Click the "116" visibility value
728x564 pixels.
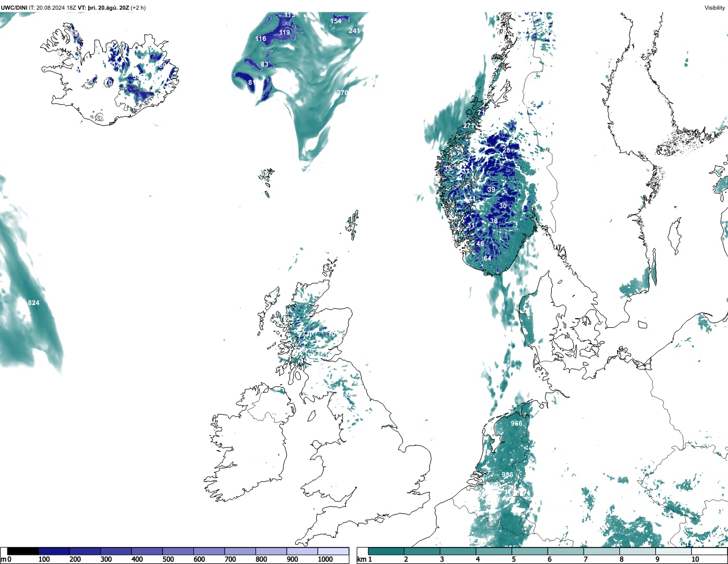click(x=260, y=39)
